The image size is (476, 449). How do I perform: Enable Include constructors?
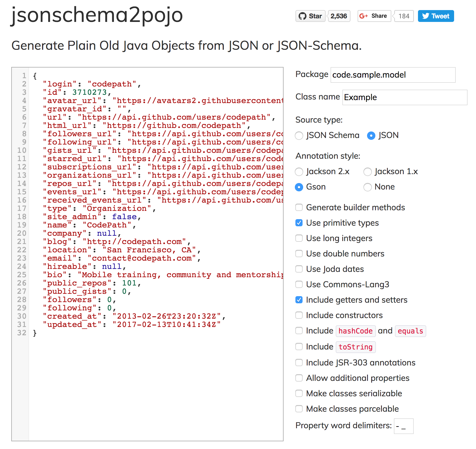click(299, 315)
